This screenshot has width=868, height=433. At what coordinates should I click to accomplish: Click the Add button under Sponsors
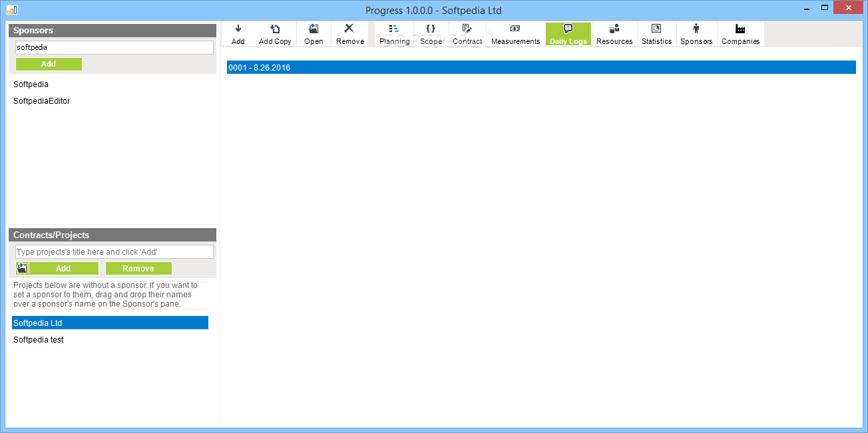49,64
